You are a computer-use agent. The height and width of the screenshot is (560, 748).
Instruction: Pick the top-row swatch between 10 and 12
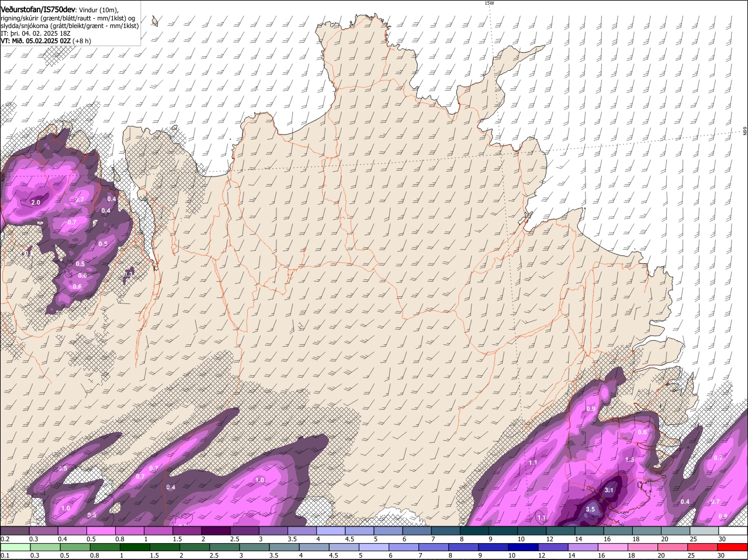click(532, 531)
